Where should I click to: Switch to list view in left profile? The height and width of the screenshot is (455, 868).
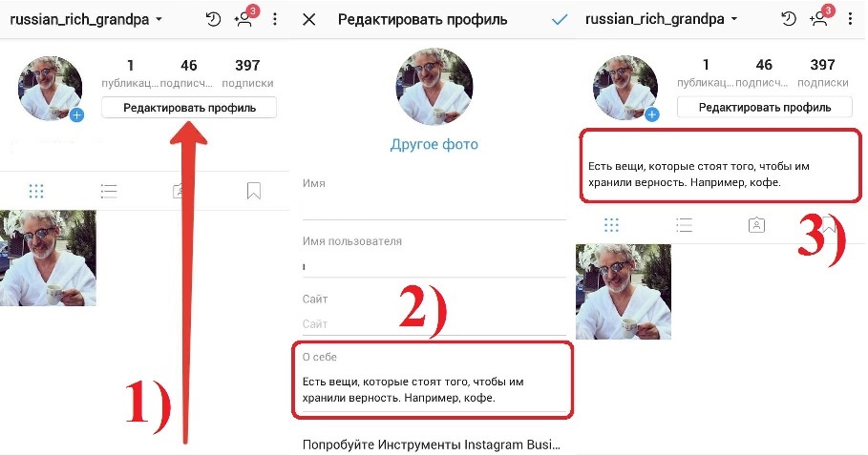pyautogui.click(x=109, y=192)
